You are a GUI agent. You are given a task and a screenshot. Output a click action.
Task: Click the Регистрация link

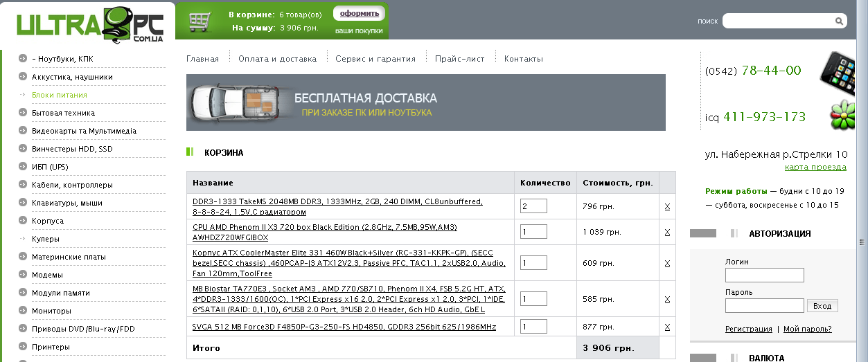coord(748,329)
